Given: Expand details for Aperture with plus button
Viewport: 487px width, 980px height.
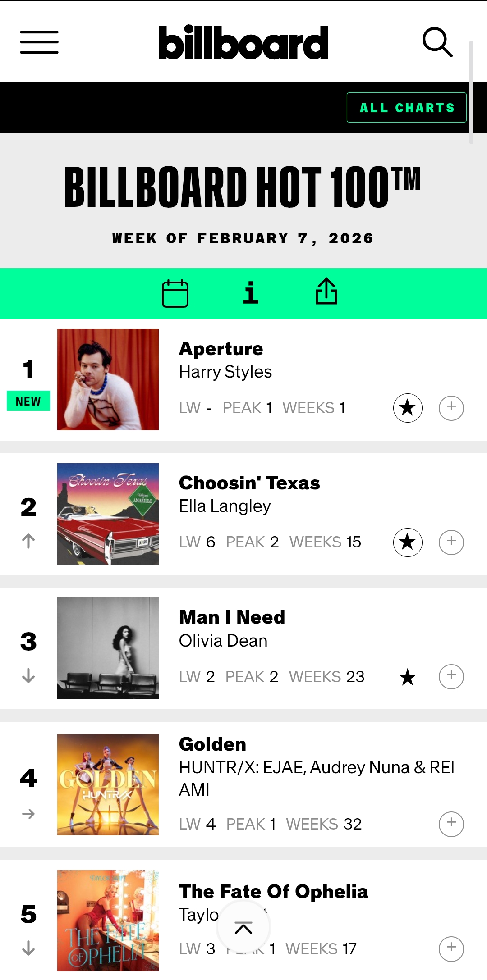Looking at the screenshot, I should pos(451,408).
